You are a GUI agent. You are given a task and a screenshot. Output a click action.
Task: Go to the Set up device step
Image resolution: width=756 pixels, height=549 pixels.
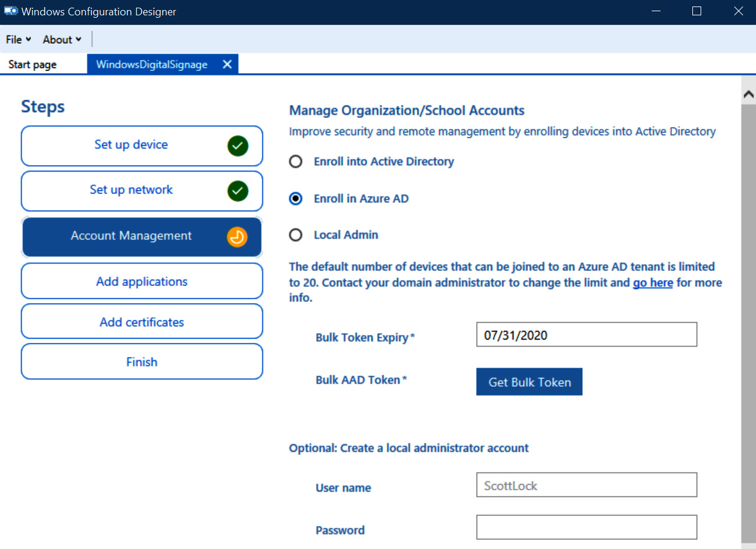click(142, 146)
